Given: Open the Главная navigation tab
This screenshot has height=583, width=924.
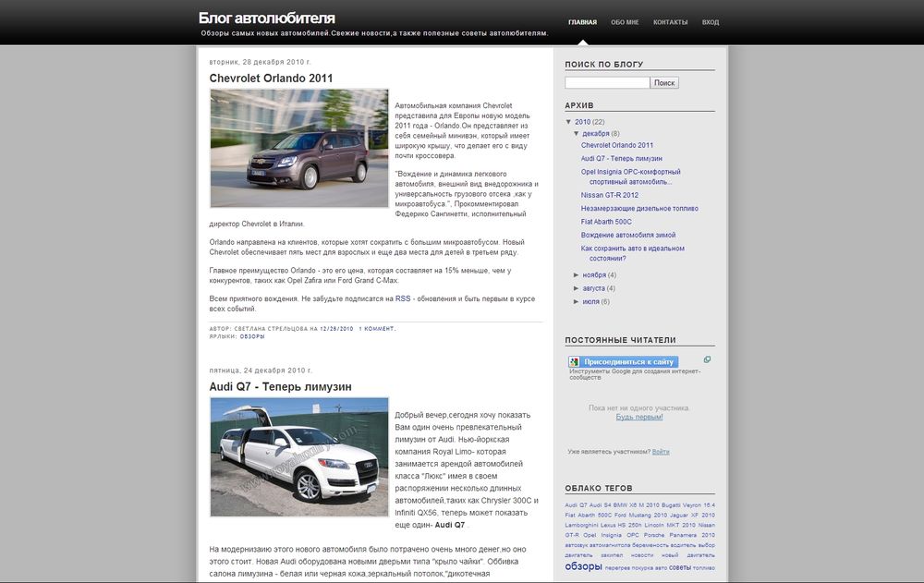Looking at the screenshot, I should coord(582,22).
